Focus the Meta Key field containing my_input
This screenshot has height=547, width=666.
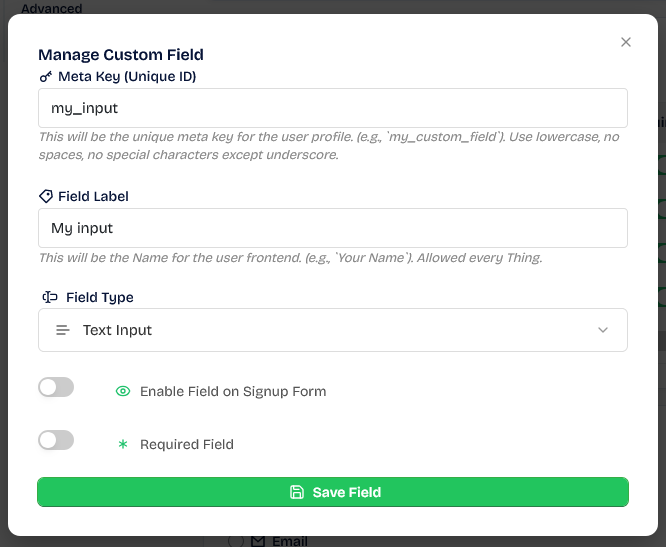[x=332, y=108]
